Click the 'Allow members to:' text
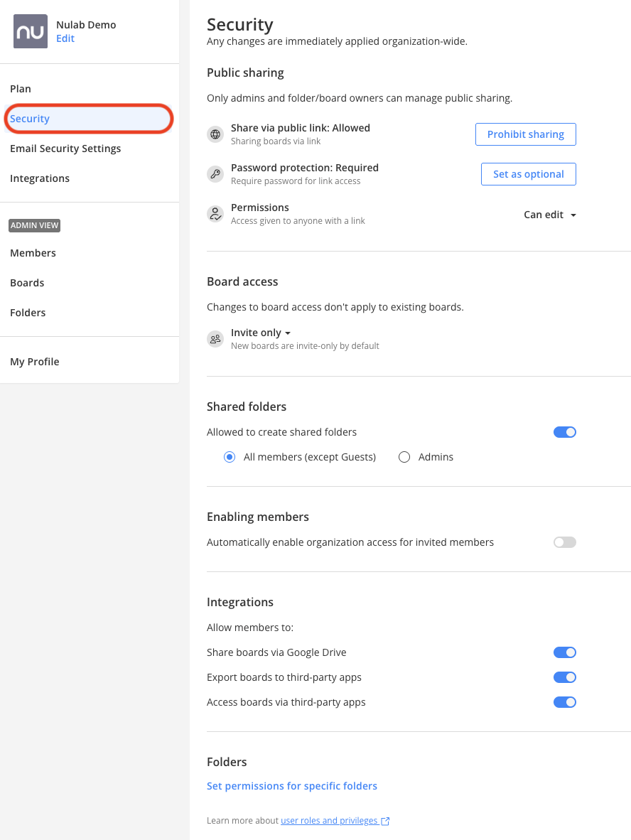This screenshot has width=631, height=840. pyautogui.click(x=250, y=628)
